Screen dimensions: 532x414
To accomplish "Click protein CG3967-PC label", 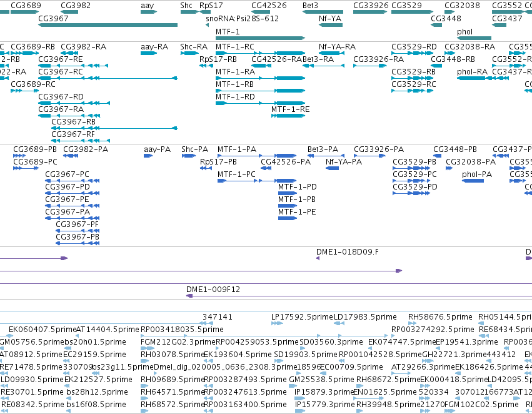I will tap(67, 174).
